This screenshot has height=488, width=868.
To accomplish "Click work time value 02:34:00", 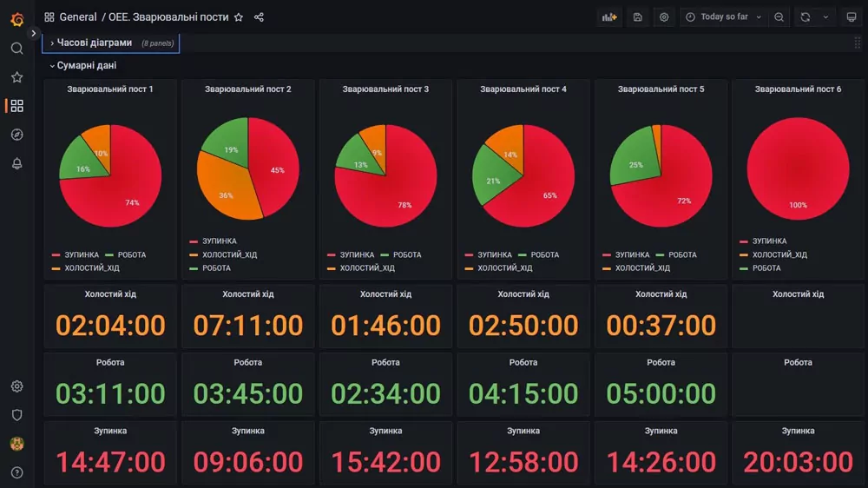I will (x=385, y=393).
